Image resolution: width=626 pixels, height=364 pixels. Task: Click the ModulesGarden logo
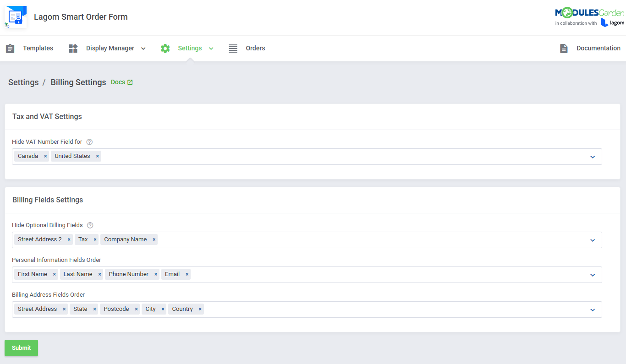pos(589,12)
